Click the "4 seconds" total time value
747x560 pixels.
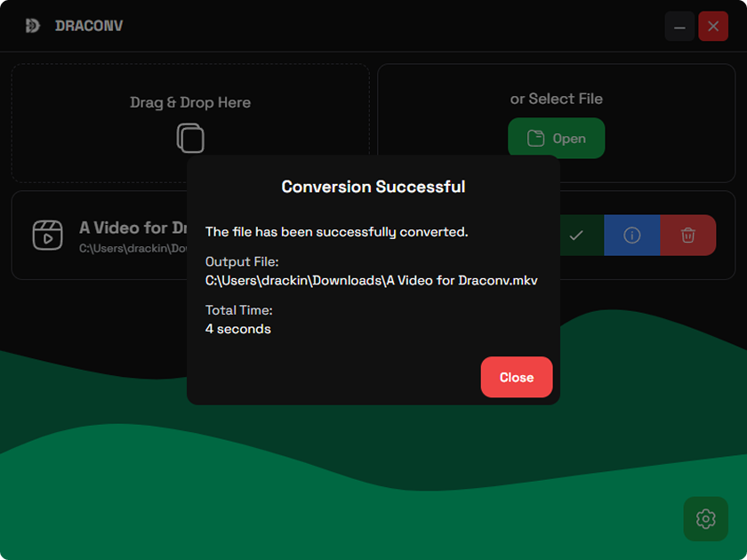[x=237, y=329]
